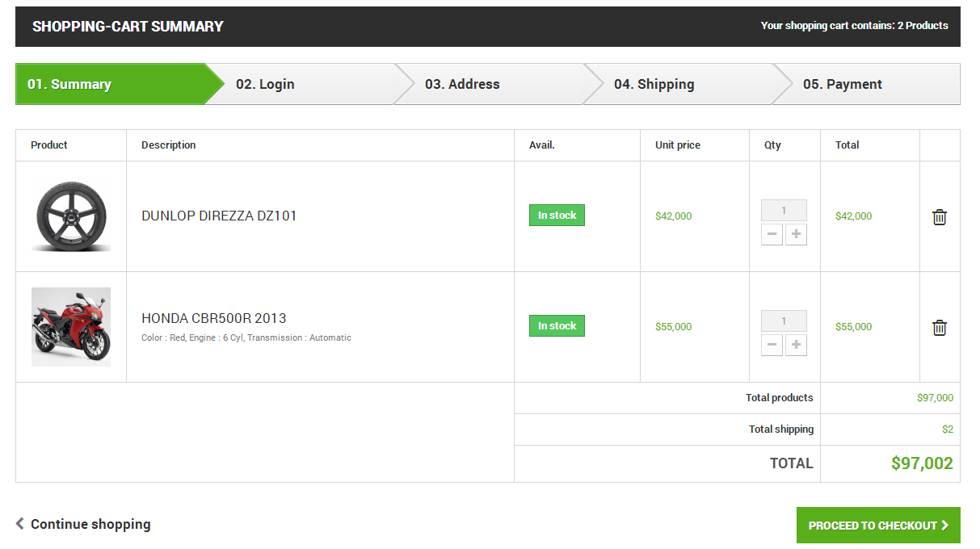
Task: Open DUNLOP DIREZZA DZ101 product link
Action: click(219, 216)
